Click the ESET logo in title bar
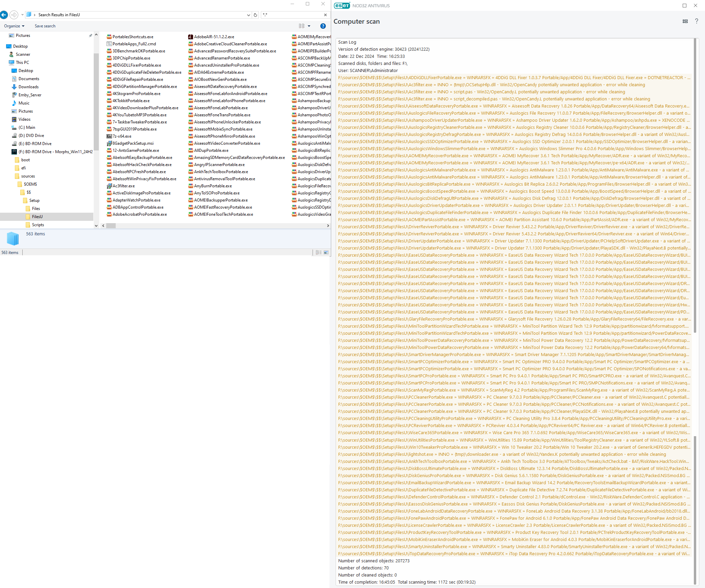 342,6
